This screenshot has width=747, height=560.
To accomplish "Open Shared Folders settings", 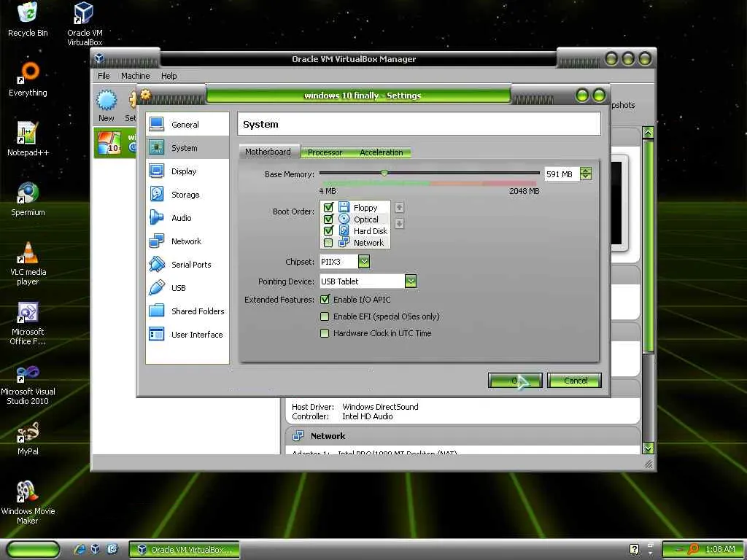I will click(187, 311).
